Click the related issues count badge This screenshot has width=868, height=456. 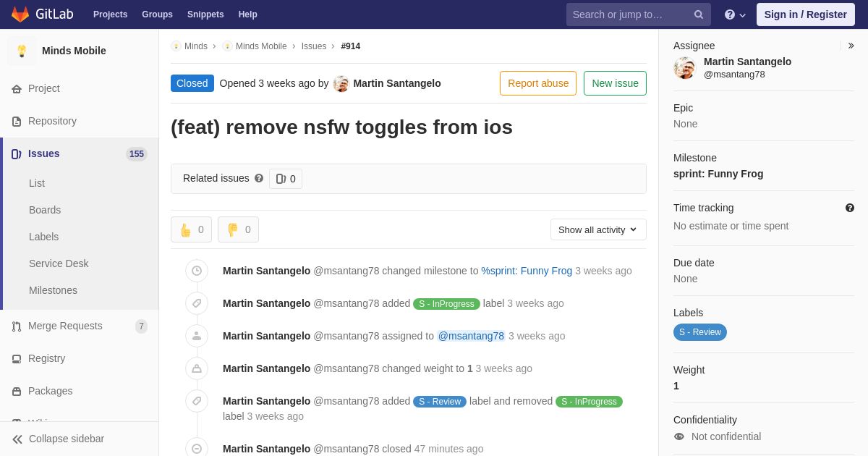(x=286, y=179)
